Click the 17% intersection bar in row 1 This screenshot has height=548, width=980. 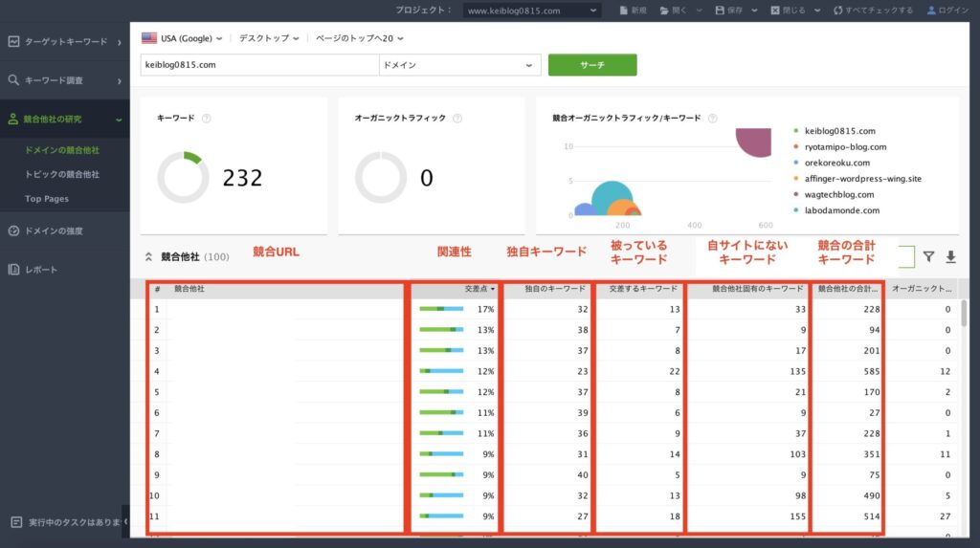441,309
